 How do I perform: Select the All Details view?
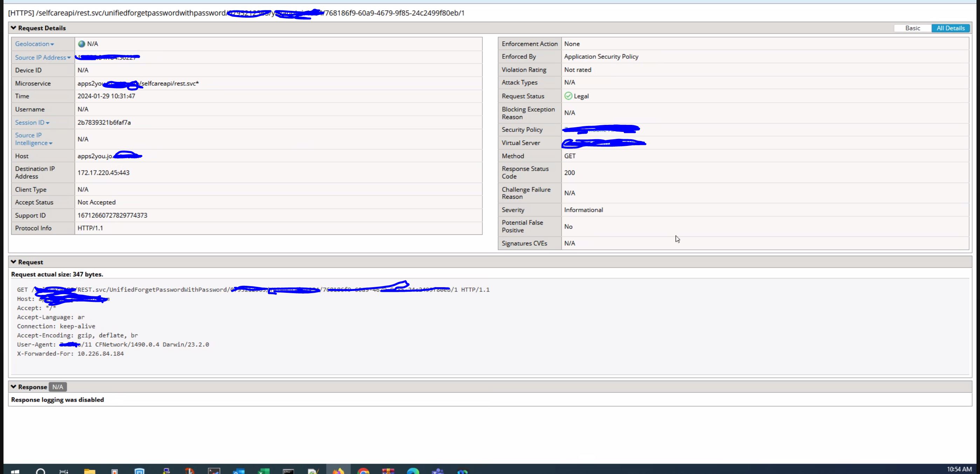click(951, 28)
